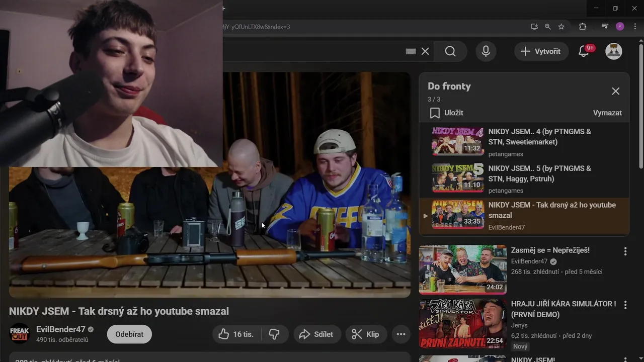Open the EvilBender47 channel avatar
Image resolution: width=644 pixels, height=362 pixels.
tap(20, 334)
